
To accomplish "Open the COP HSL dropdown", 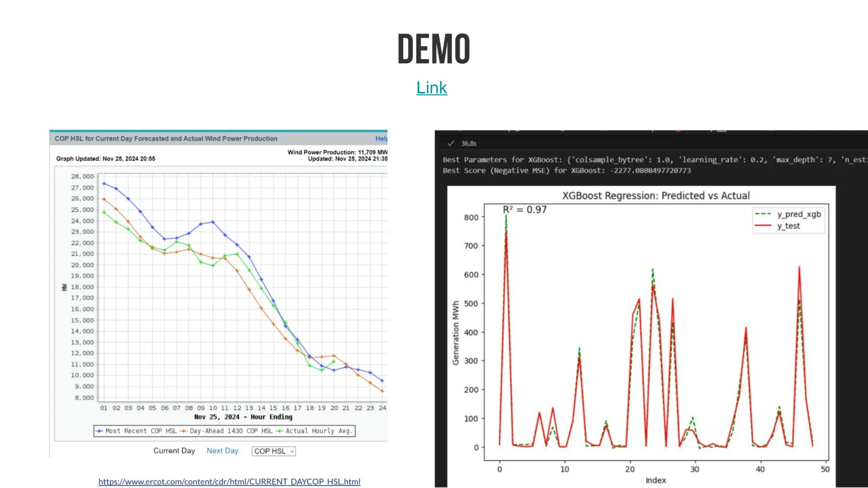I will tap(274, 451).
